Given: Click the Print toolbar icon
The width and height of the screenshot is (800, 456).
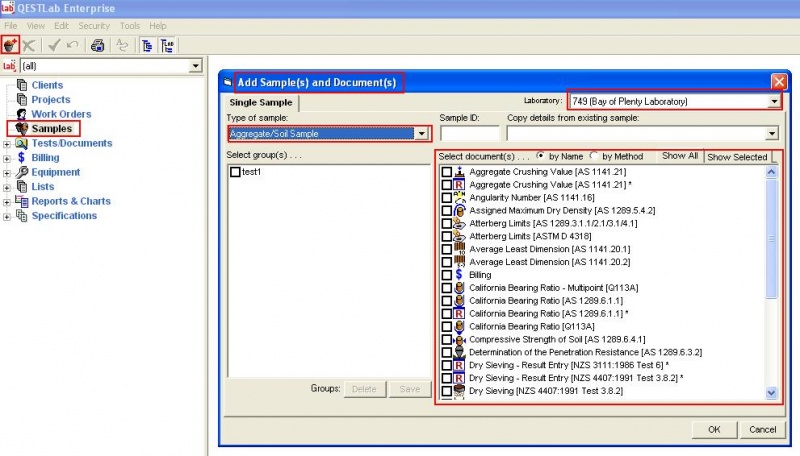Looking at the screenshot, I should 97,45.
